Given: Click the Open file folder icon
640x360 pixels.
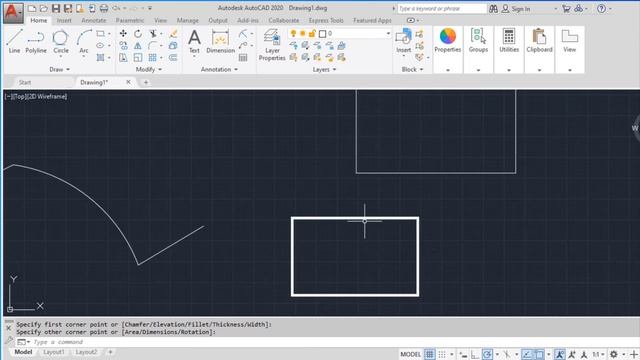Looking at the screenshot, I should [x=44, y=8].
